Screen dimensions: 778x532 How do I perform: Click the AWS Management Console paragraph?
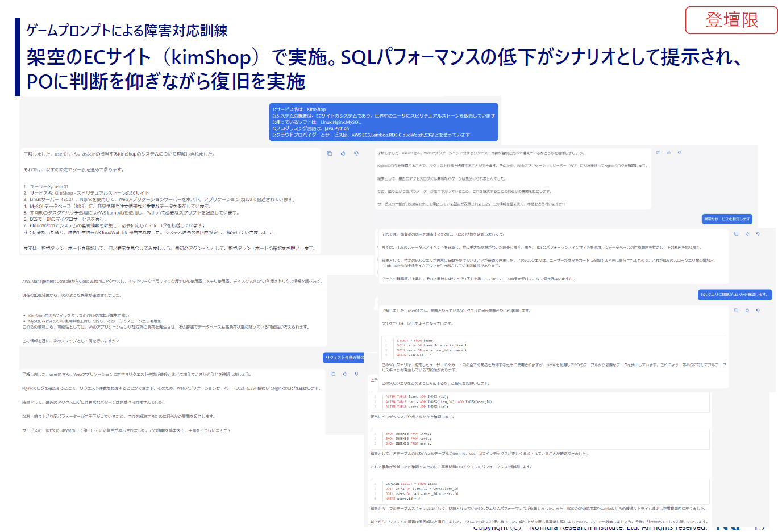172,282
